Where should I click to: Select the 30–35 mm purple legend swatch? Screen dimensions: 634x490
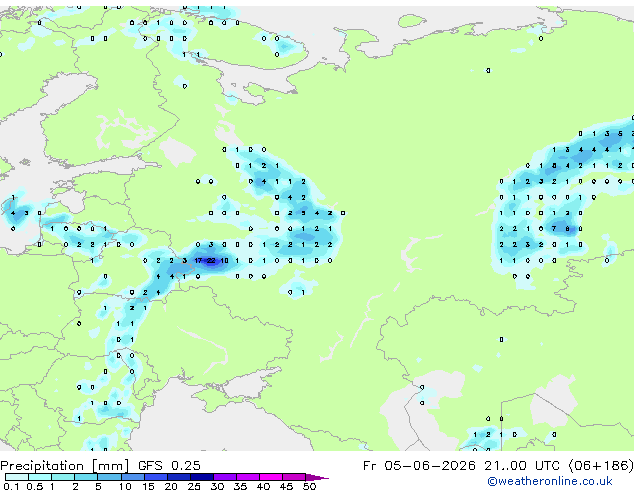coord(225,477)
